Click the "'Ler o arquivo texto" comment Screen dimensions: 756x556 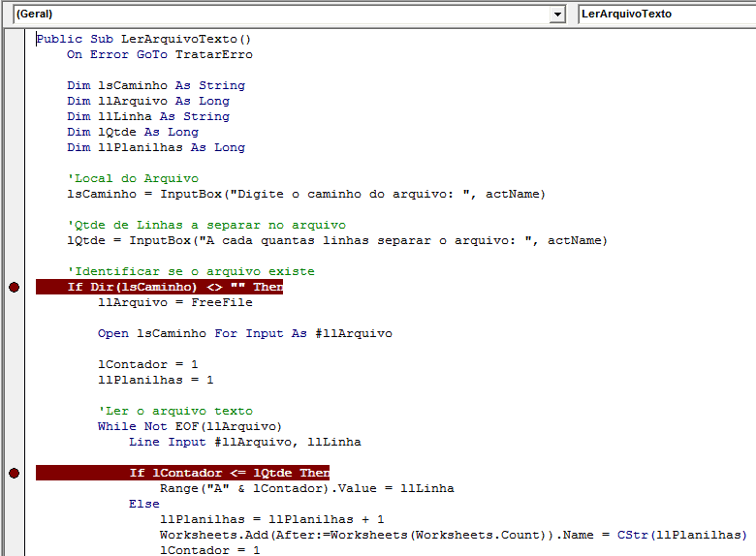(x=174, y=411)
